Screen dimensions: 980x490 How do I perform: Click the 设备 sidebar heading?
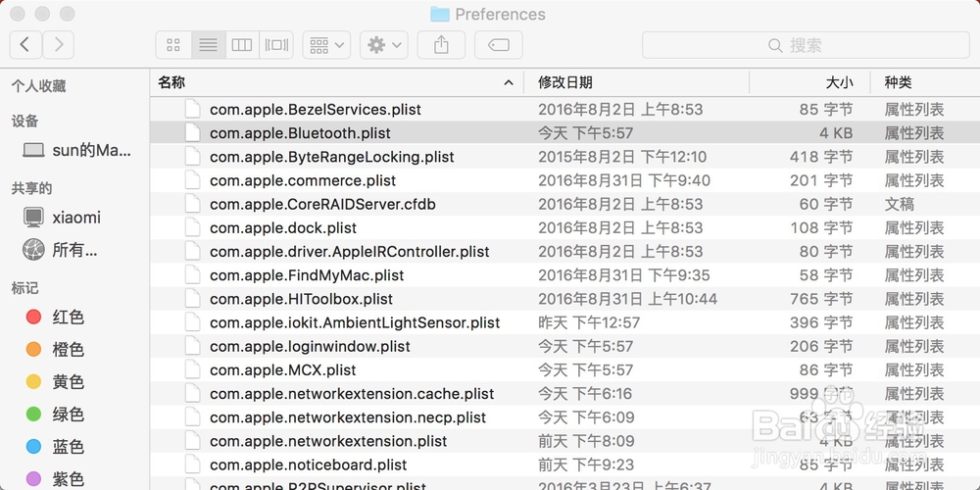[25, 122]
